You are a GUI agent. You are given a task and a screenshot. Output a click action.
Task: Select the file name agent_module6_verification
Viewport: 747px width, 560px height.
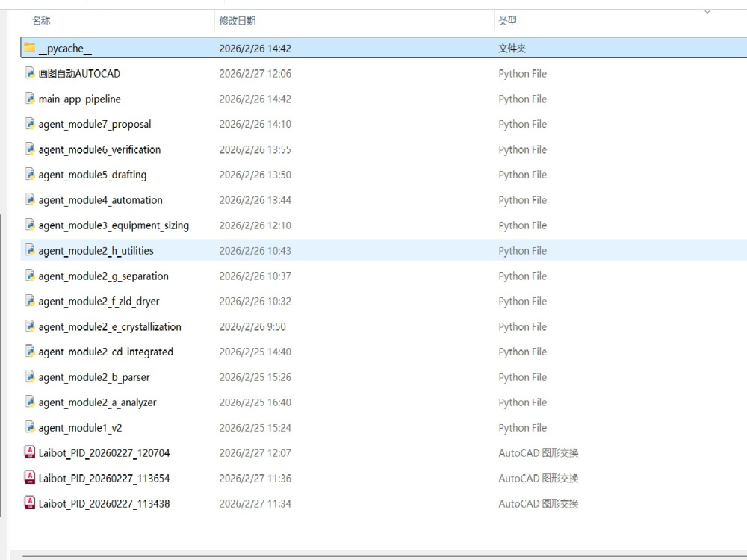point(99,149)
